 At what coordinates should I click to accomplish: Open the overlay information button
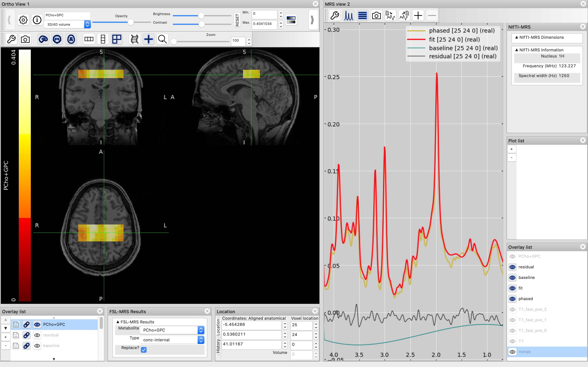37,20
